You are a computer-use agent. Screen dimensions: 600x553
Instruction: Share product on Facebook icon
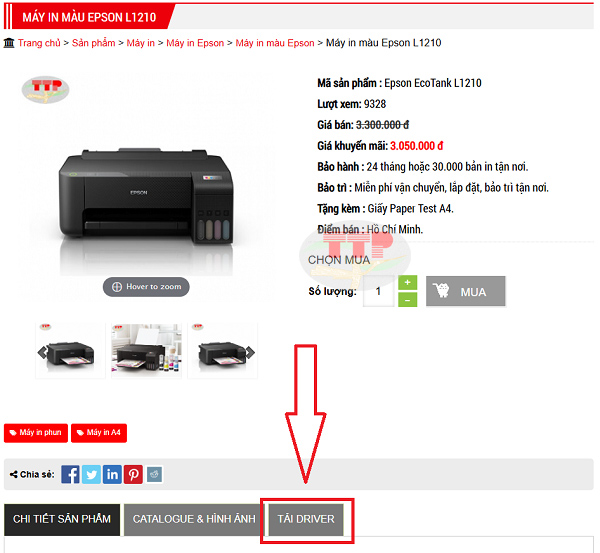click(x=70, y=475)
